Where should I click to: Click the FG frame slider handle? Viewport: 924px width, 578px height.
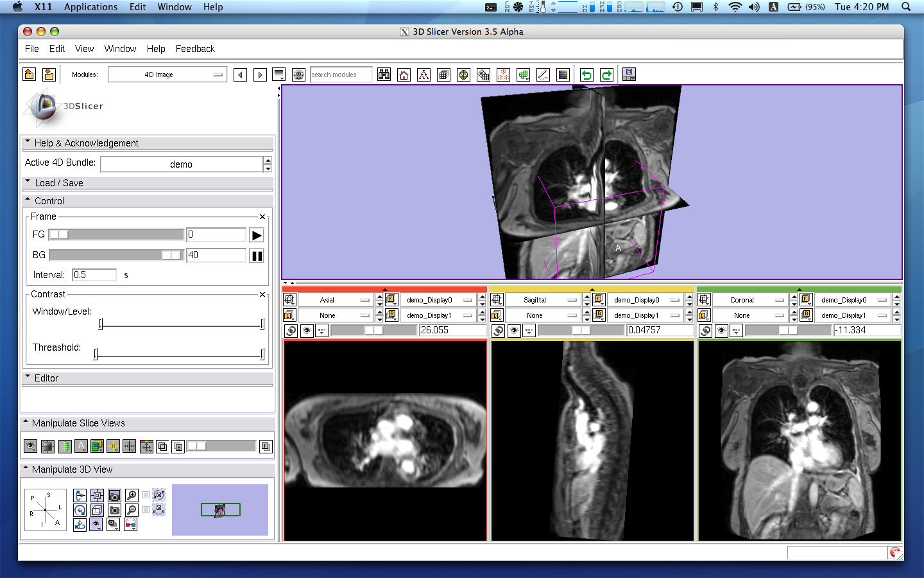click(58, 235)
